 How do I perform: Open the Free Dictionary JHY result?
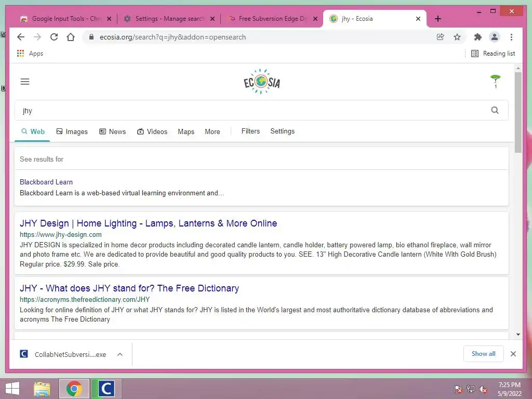(x=129, y=288)
